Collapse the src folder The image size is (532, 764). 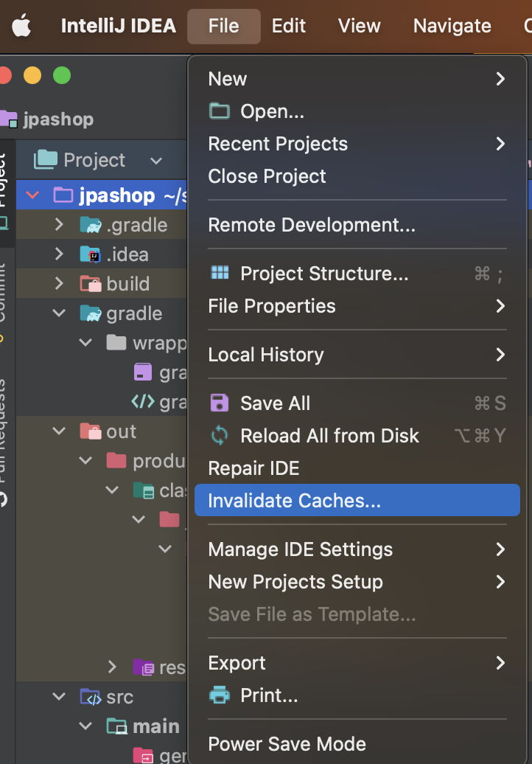tap(59, 697)
